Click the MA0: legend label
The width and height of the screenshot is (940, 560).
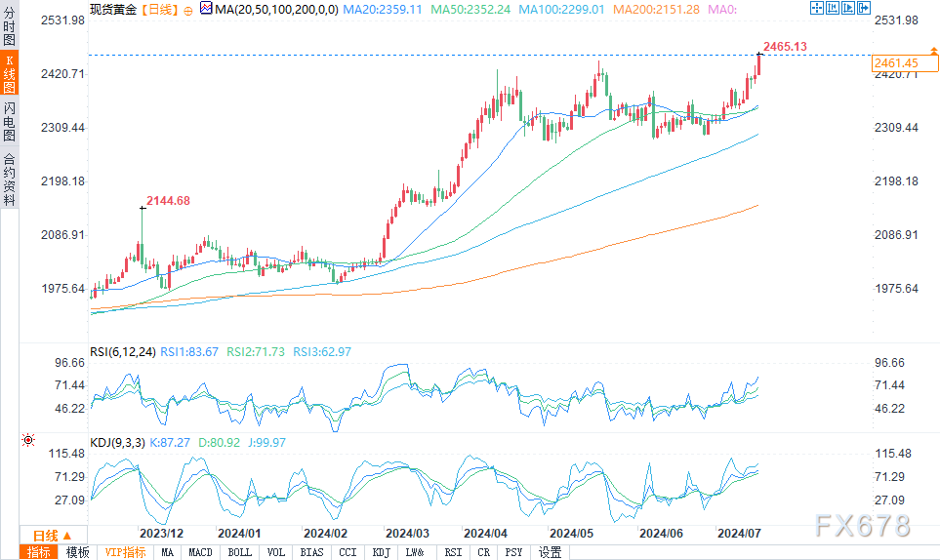click(722, 10)
